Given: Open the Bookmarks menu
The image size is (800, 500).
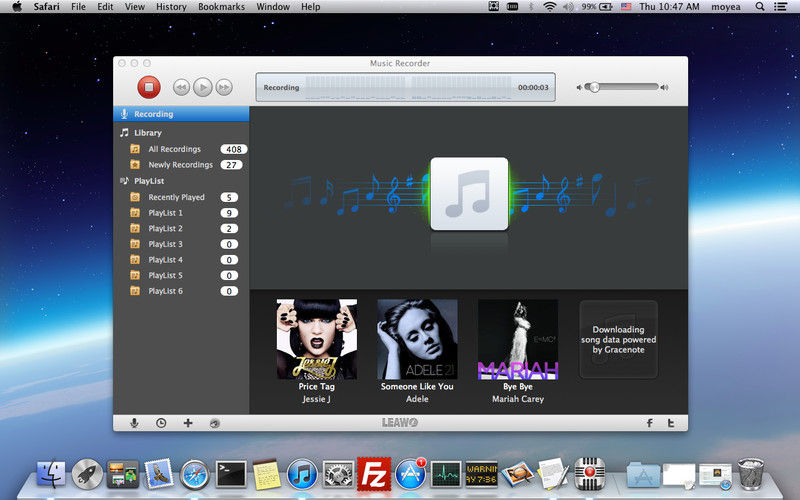Looking at the screenshot, I should (x=221, y=7).
